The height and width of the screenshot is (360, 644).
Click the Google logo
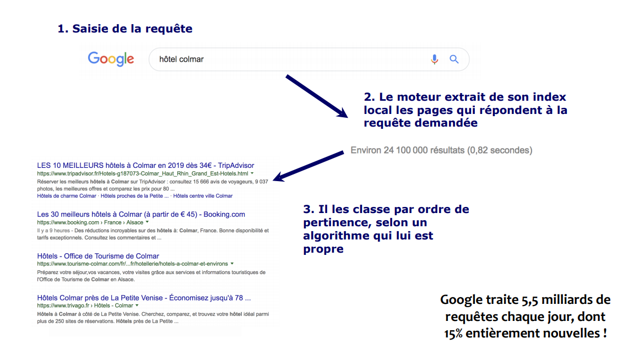[110, 59]
